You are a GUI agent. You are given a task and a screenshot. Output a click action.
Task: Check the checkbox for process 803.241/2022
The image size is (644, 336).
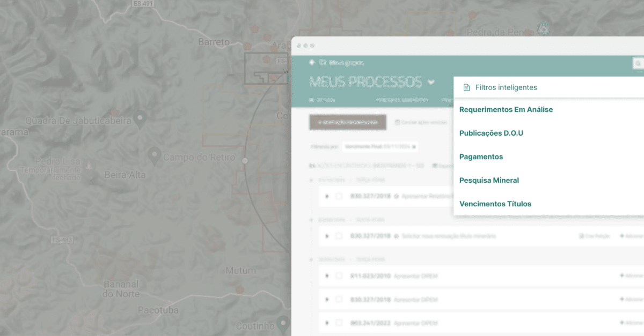pos(339,323)
